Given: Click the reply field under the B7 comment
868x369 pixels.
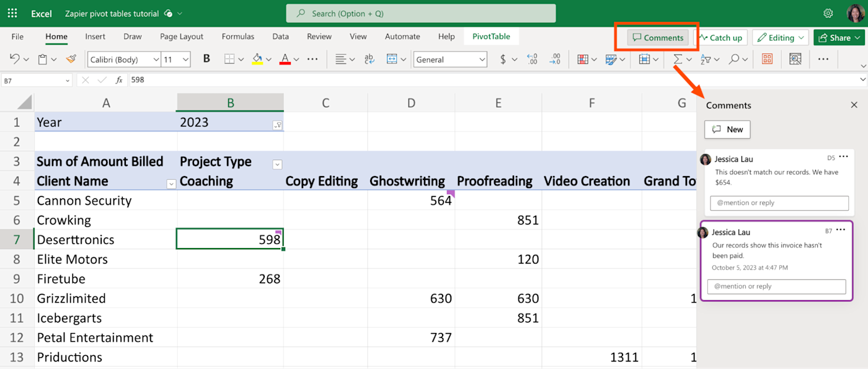Looking at the screenshot, I should click(x=776, y=287).
